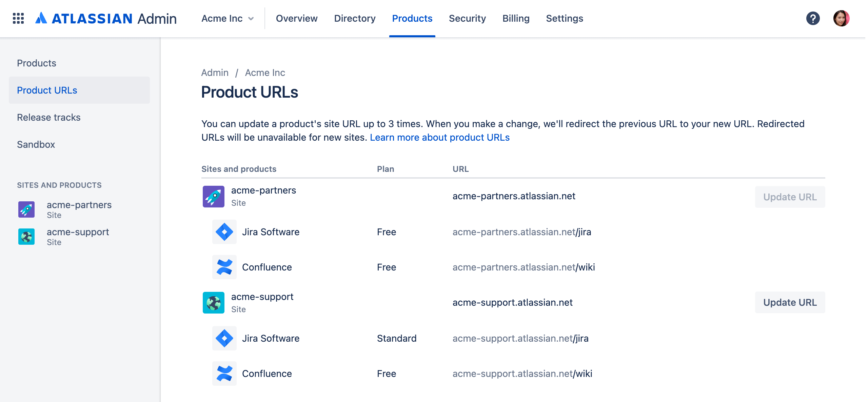Go to the Directory tab
Image resolution: width=868 pixels, height=402 pixels.
click(x=355, y=18)
